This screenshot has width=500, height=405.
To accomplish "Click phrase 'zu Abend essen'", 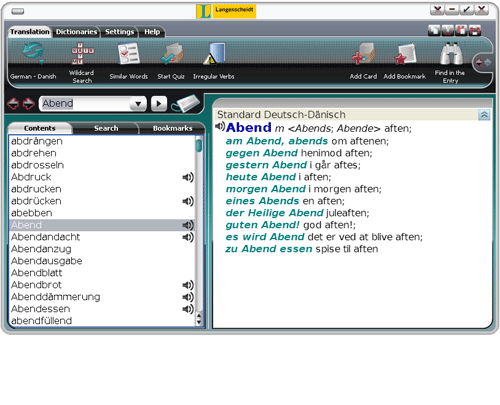I will (x=269, y=249).
